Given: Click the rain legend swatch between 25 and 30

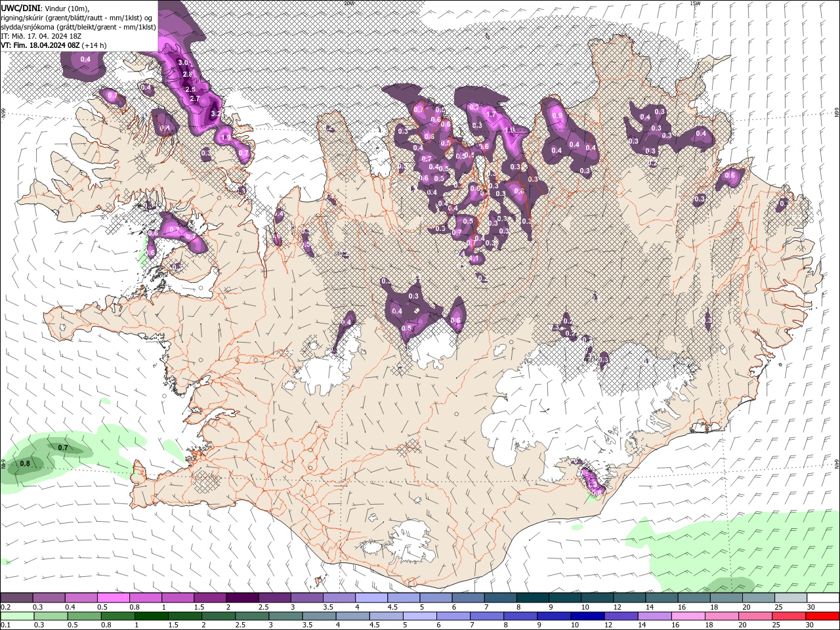Looking at the screenshot, I should coord(789,616).
